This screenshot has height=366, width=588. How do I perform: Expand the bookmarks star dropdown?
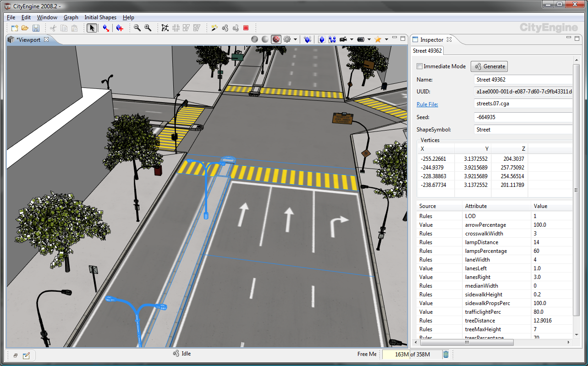pyautogui.click(x=386, y=39)
